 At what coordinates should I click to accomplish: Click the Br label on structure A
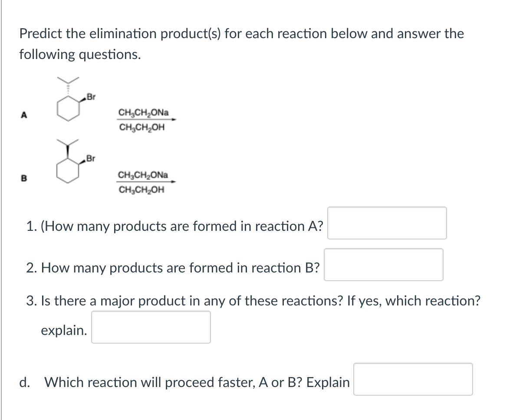[91, 97]
